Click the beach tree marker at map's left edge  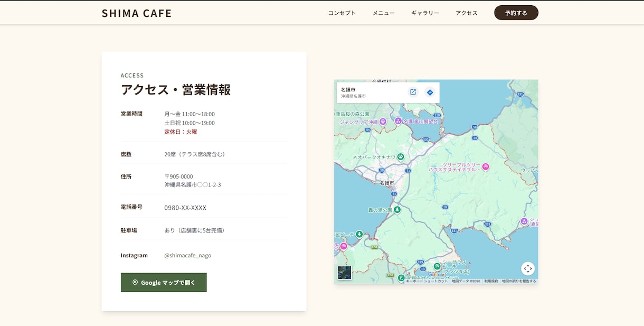(359, 234)
